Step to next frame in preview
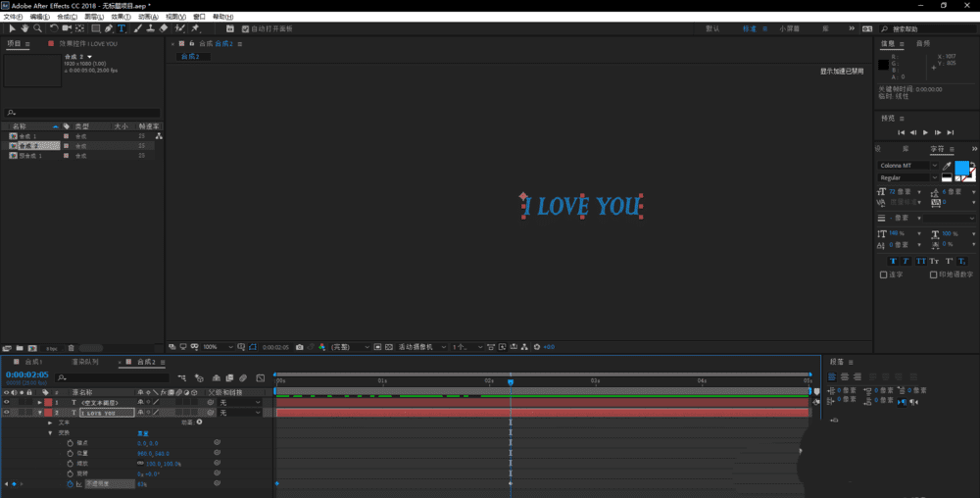Viewport: 980px width, 498px height. 938,132
